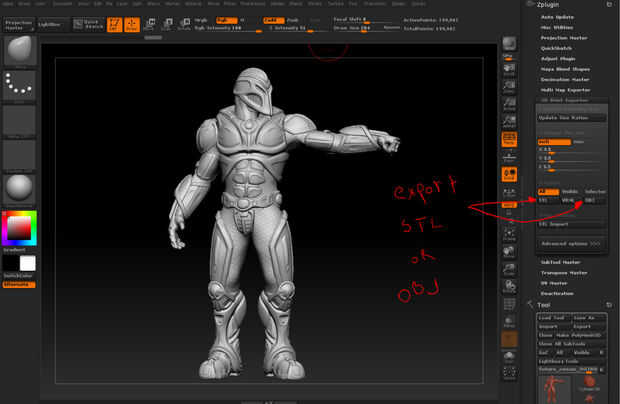Activate the Draw mode button
The height and width of the screenshot is (404, 620).
(x=132, y=25)
